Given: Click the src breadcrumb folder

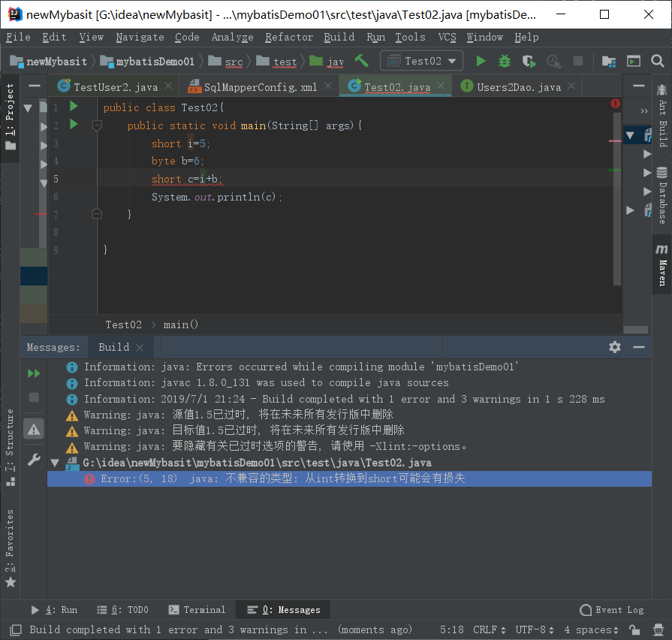Looking at the screenshot, I should [x=226, y=62].
